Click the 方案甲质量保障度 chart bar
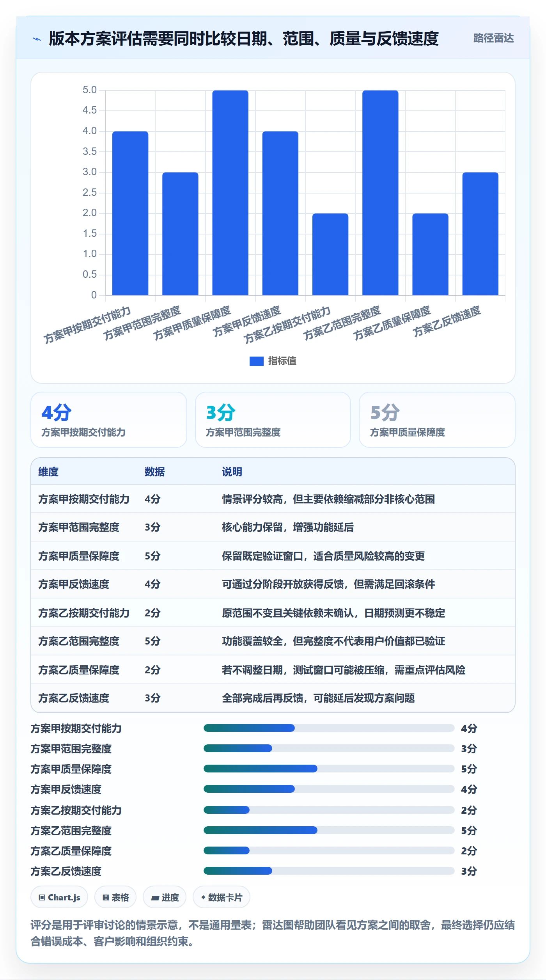The image size is (546, 980). [230, 193]
